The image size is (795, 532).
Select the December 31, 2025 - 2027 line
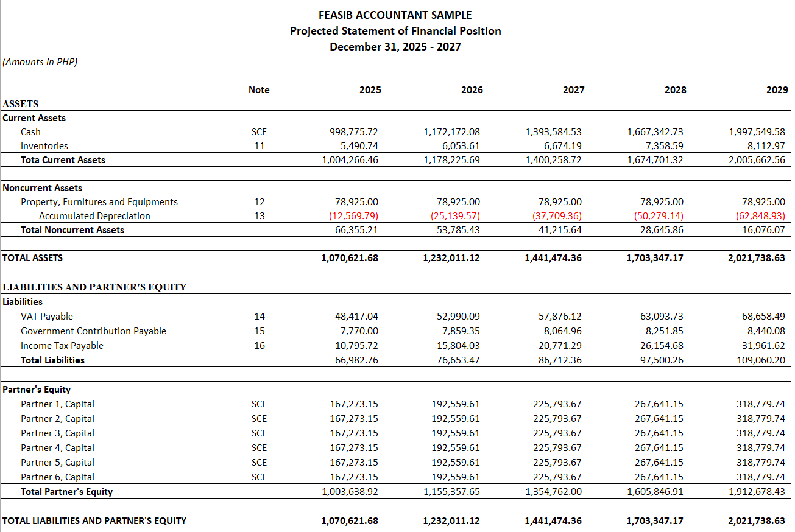tap(395, 46)
